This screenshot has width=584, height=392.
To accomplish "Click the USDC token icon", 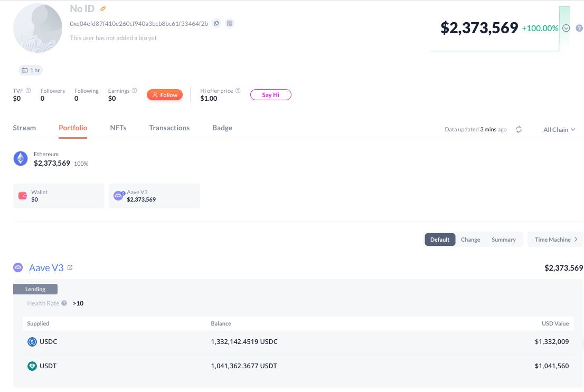I will (32, 342).
